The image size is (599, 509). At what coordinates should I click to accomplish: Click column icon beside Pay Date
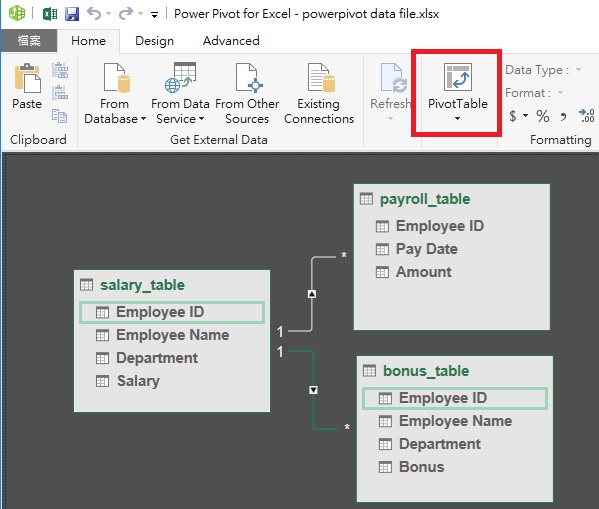point(382,250)
